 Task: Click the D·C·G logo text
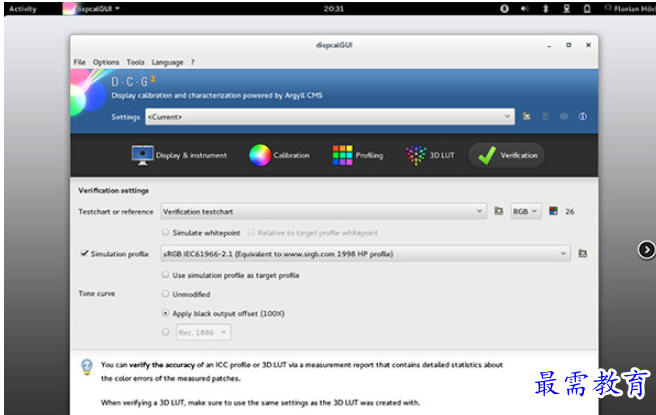[x=133, y=81]
